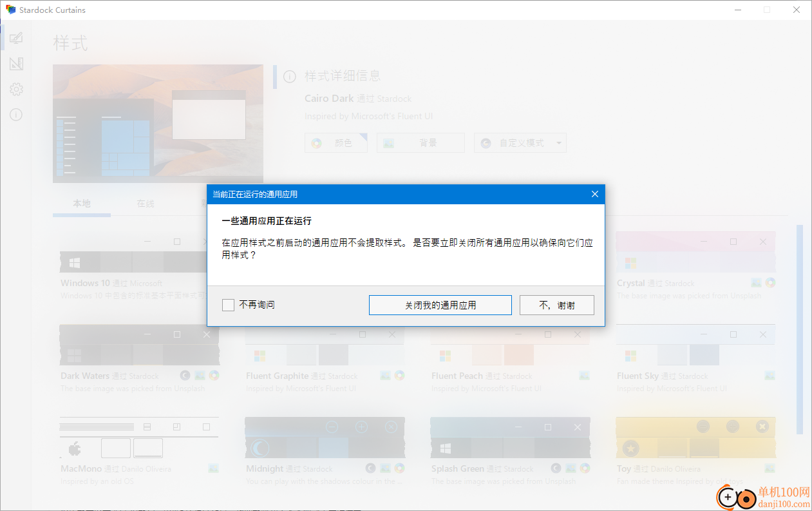Image resolution: width=812 pixels, height=511 pixels.
Task: Click the Cairo Dark preview image
Action: pyautogui.click(x=158, y=124)
